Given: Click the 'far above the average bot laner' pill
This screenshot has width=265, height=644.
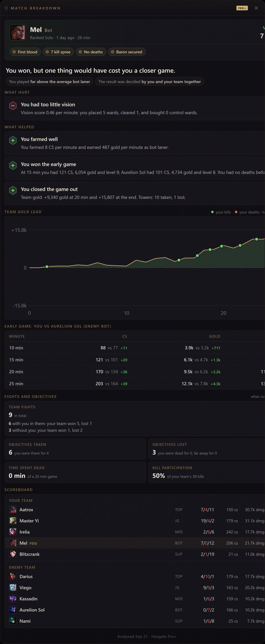Looking at the screenshot, I should [x=50, y=81].
